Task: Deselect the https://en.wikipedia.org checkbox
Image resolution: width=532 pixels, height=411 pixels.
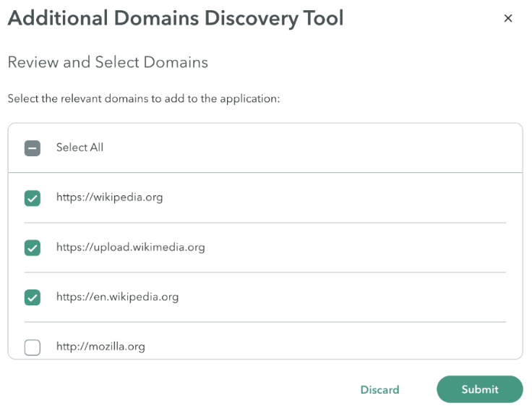Action: [x=33, y=297]
